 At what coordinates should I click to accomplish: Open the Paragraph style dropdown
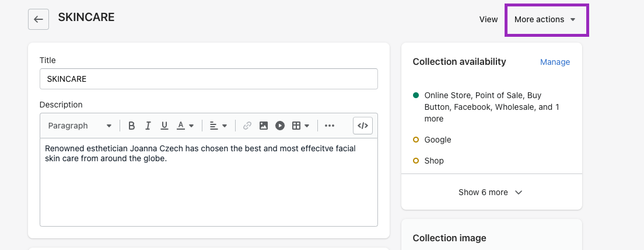80,126
